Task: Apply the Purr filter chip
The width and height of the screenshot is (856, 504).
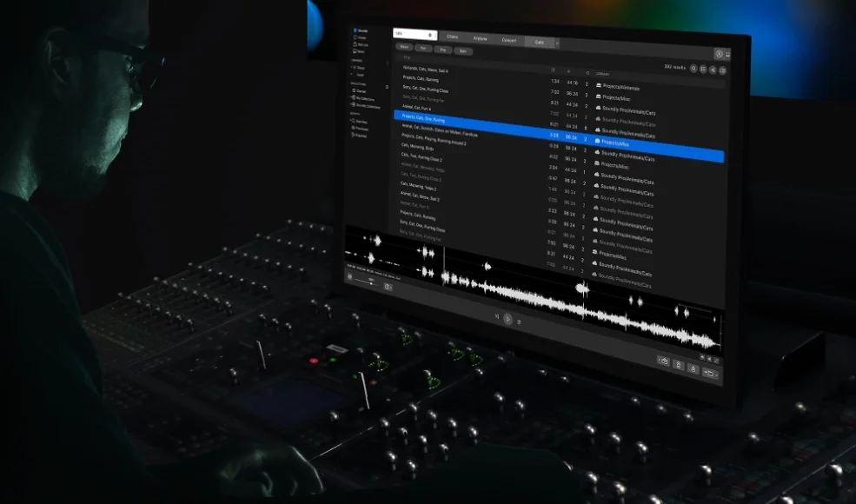Action: pyautogui.click(x=423, y=49)
